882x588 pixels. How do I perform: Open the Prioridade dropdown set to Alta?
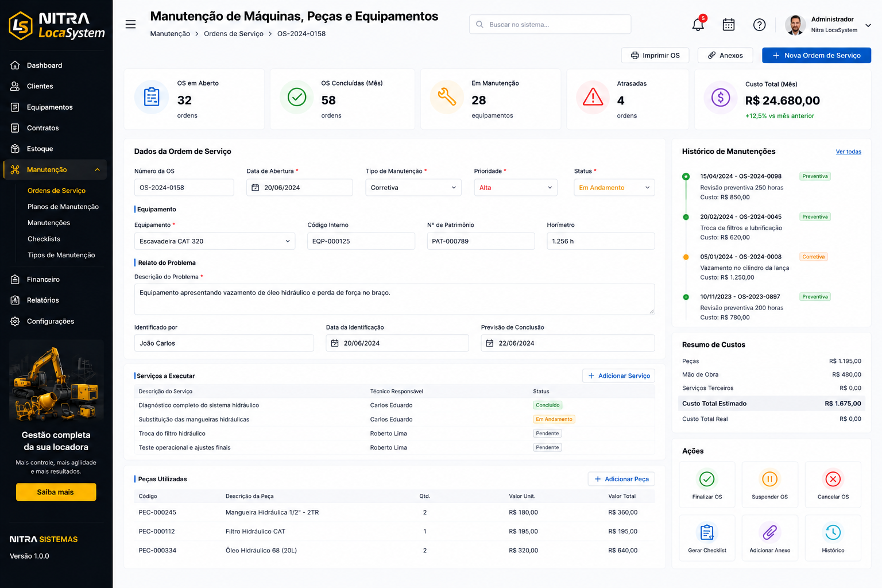tap(516, 188)
